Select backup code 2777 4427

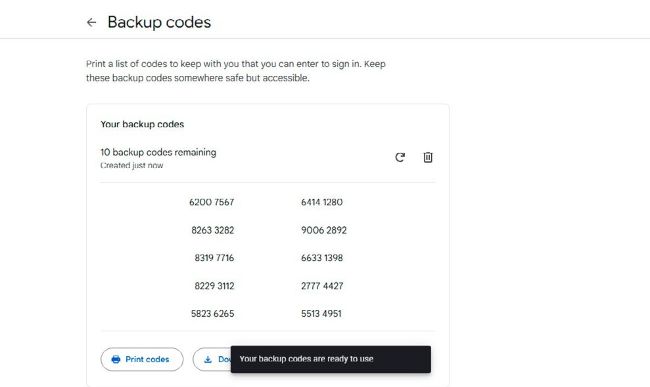click(322, 286)
